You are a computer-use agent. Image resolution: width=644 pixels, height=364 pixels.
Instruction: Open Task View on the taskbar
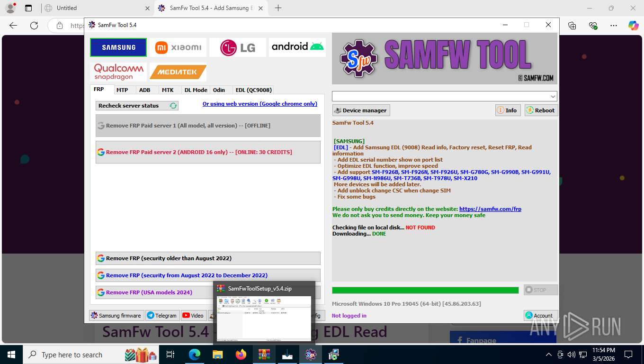(170, 355)
